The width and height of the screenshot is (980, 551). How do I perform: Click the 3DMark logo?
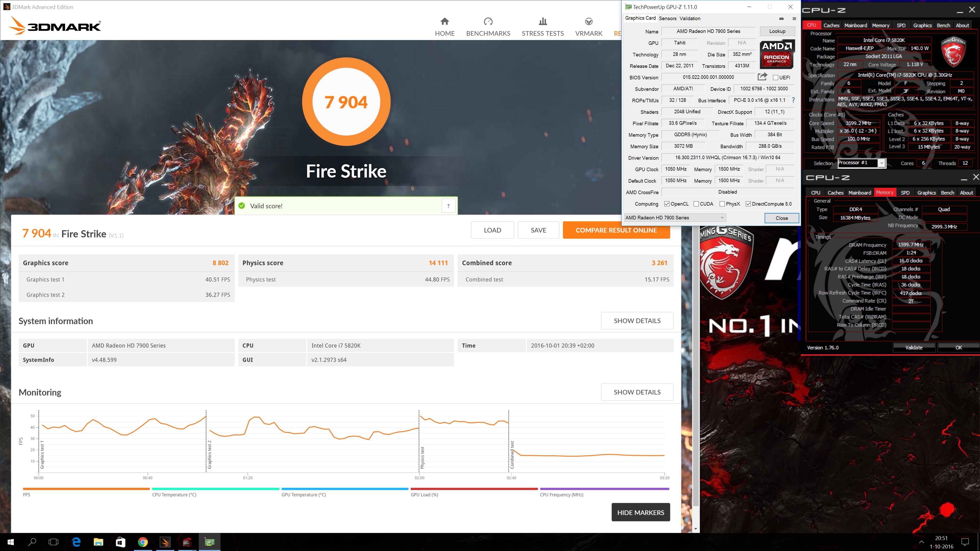coord(55,26)
